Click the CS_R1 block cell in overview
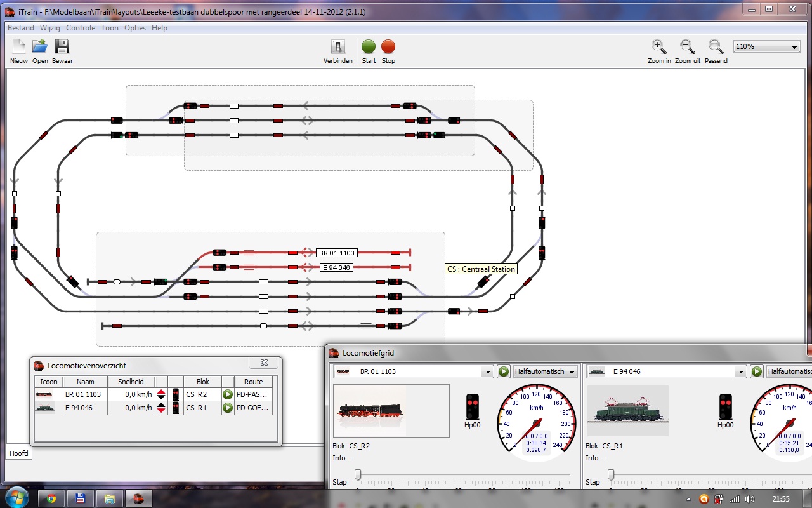This screenshot has height=508, width=812. coord(202,408)
